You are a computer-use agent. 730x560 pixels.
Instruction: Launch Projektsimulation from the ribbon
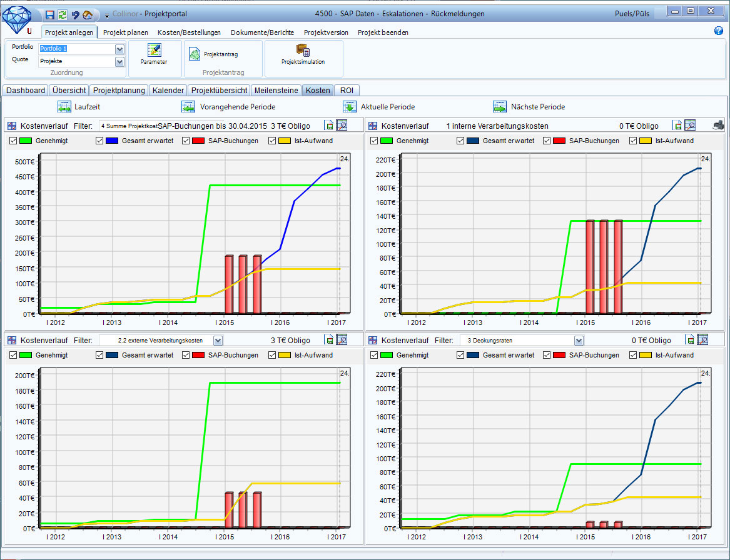pos(303,55)
